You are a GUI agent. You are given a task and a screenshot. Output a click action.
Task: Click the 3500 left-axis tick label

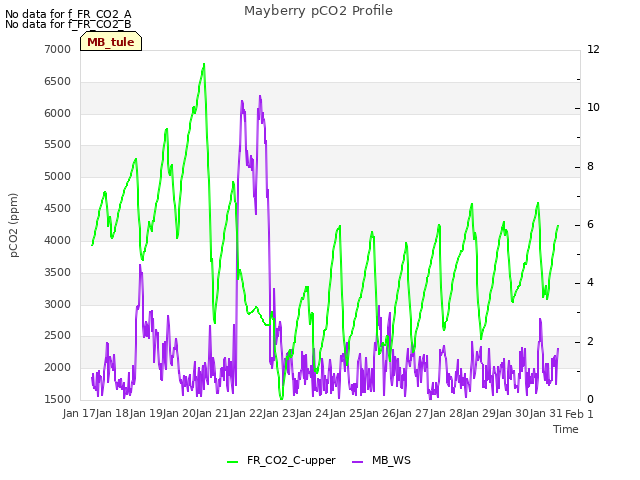pyautogui.click(x=58, y=272)
